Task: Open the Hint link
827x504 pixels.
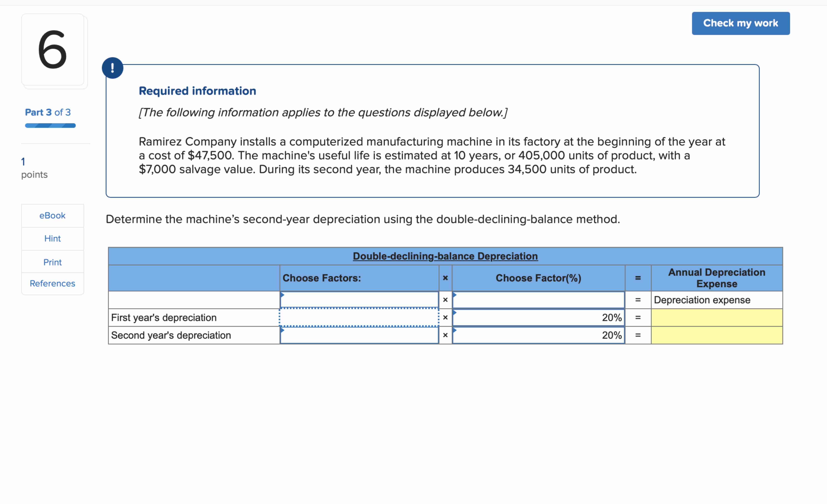Action: 52,239
